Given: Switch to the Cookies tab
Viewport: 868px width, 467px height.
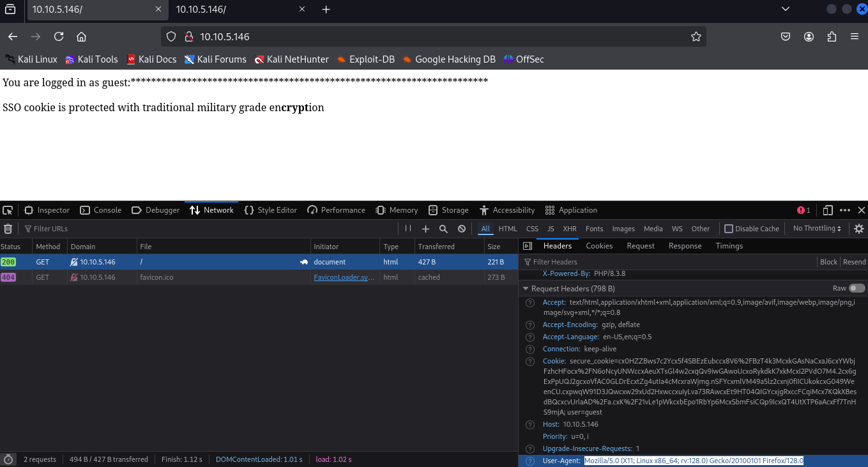Looking at the screenshot, I should coord(599,246).
